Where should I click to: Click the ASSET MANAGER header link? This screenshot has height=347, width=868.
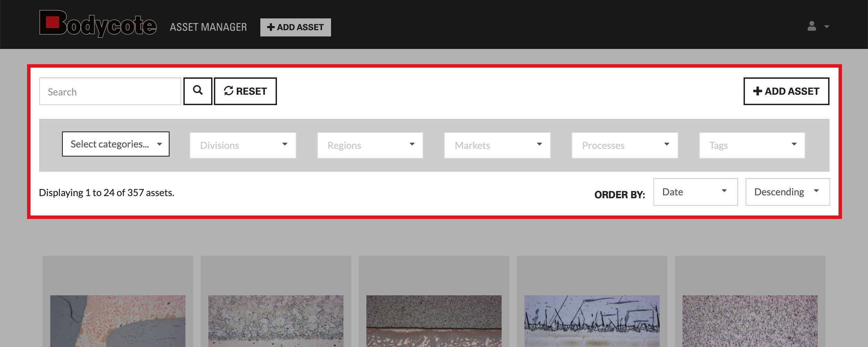(208, 27)
